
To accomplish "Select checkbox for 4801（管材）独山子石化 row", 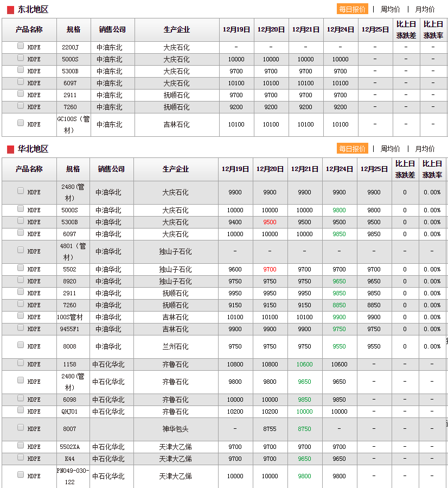I will pyautogui.click(x=21, y=250).
